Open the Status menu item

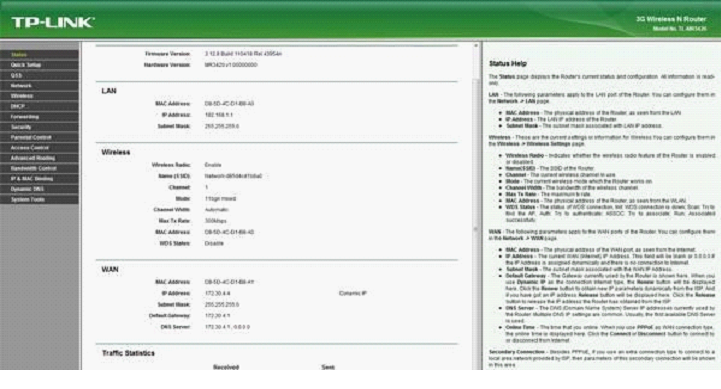pos(39,54)
